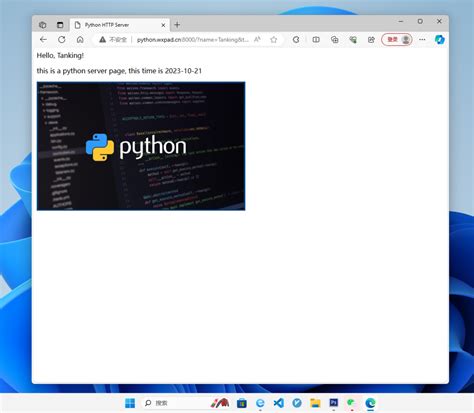Open File Explorer from taskbar
Image resolution: width=474 pixels, height=413 pixels.
(315, 403)
